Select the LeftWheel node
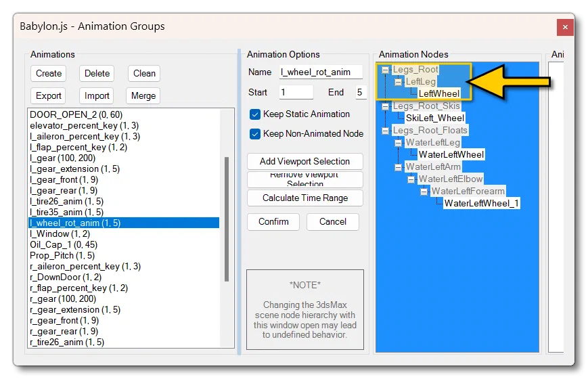Screen dimensions: 588x379 (x=438, y=93)
